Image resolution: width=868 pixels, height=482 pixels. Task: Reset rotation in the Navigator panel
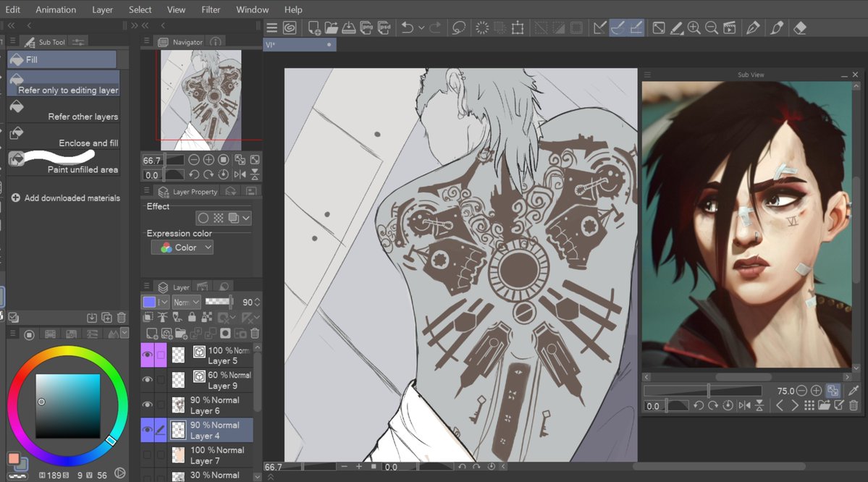223,174
